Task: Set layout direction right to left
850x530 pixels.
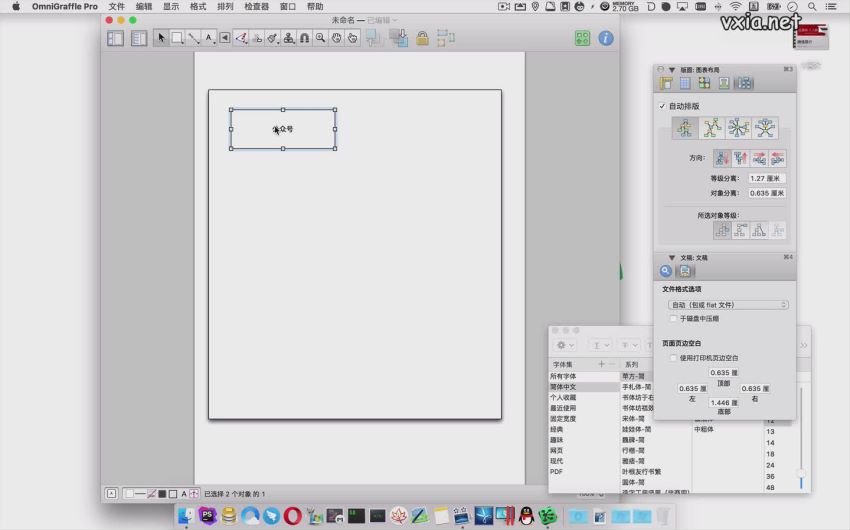Action: click(777, 158)
